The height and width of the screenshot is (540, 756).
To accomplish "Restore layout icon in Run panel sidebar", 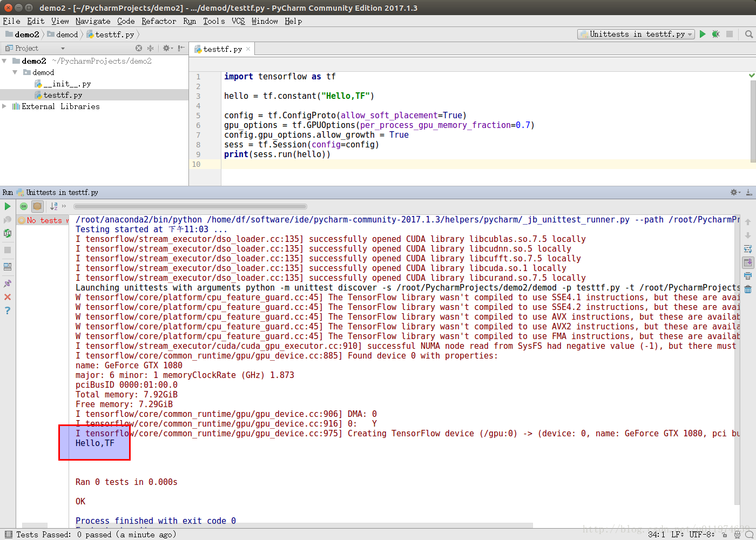I will (x=8, y=267).
